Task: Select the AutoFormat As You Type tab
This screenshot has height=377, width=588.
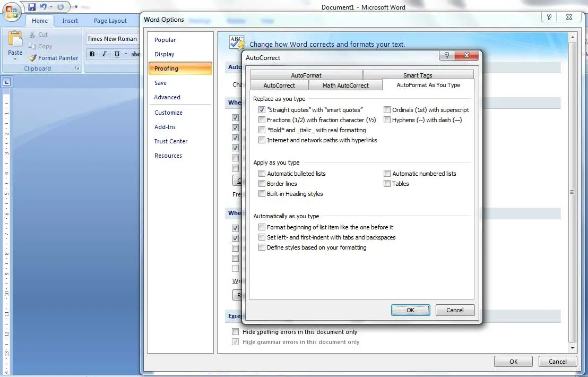Action: click(x=428, y=85)
